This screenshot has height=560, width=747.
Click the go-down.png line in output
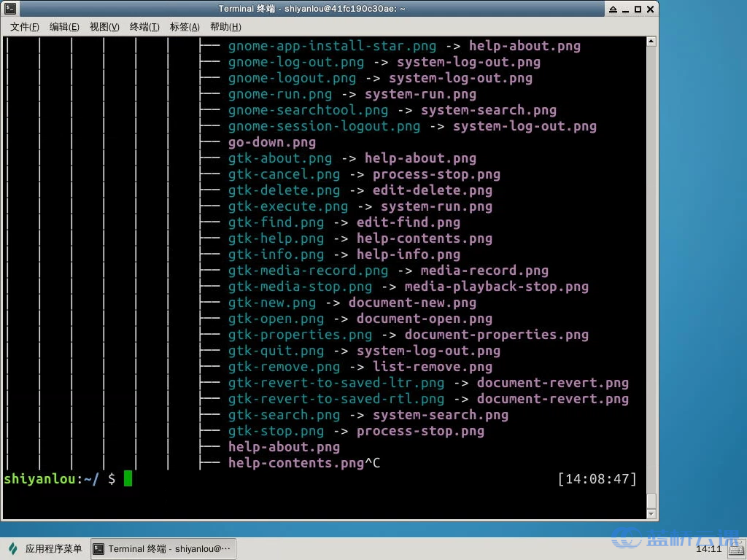coord(272,142)
